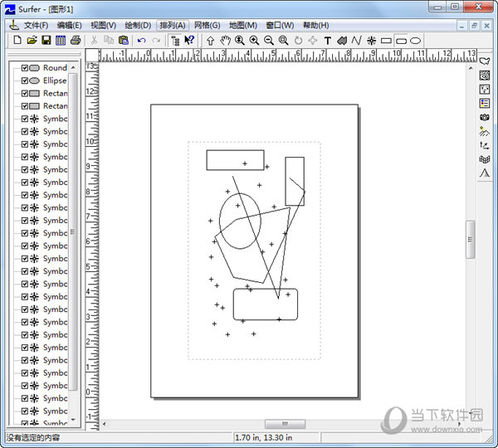
Task: Uncheck the Ellipse object checkbox
Action: 25,80
